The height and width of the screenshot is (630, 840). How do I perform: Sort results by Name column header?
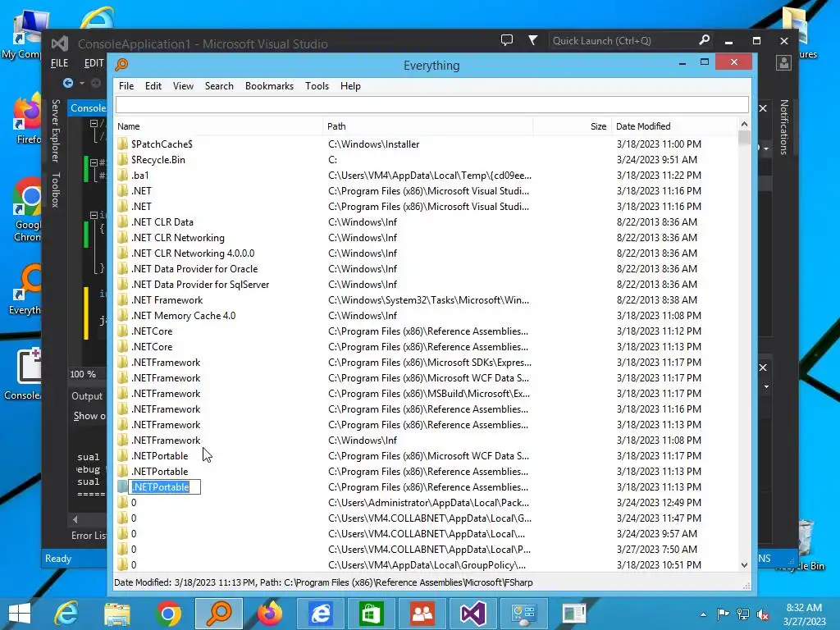point(218,126)
